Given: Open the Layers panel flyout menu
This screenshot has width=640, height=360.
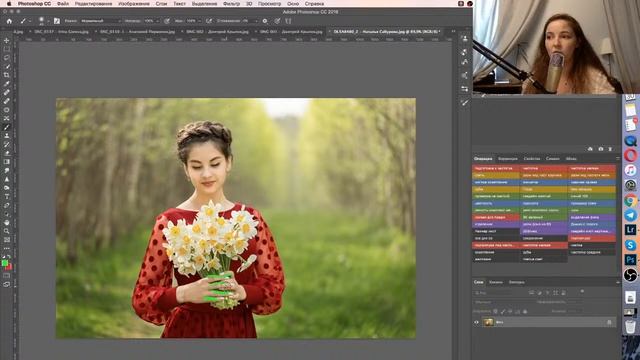Looking at the screenshot, I should [618, 282].
